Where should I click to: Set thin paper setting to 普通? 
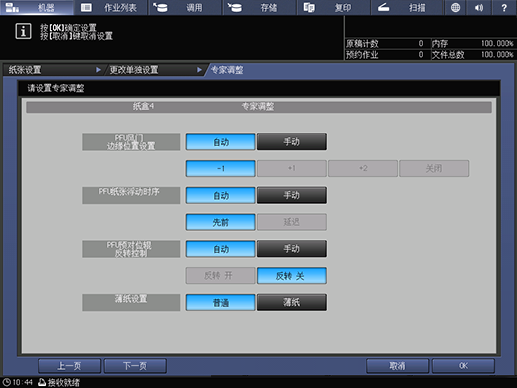221,302
